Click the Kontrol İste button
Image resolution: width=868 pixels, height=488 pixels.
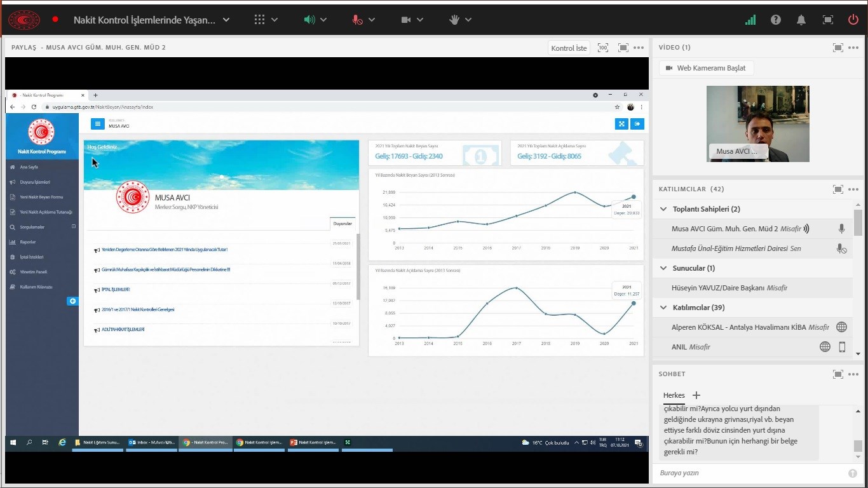point(569,48)
